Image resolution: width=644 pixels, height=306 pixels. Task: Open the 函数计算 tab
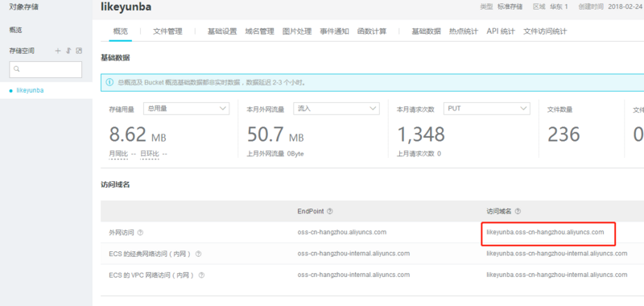372,31
